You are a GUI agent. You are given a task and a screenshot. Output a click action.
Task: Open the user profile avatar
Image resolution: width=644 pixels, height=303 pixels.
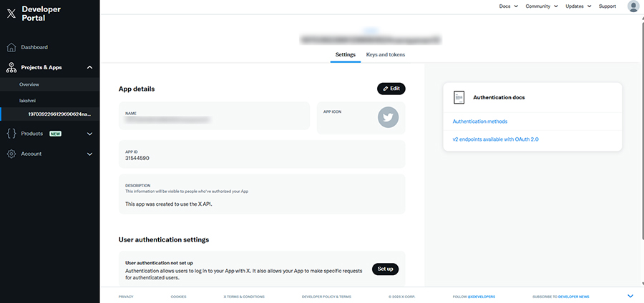tap(633, 6)
